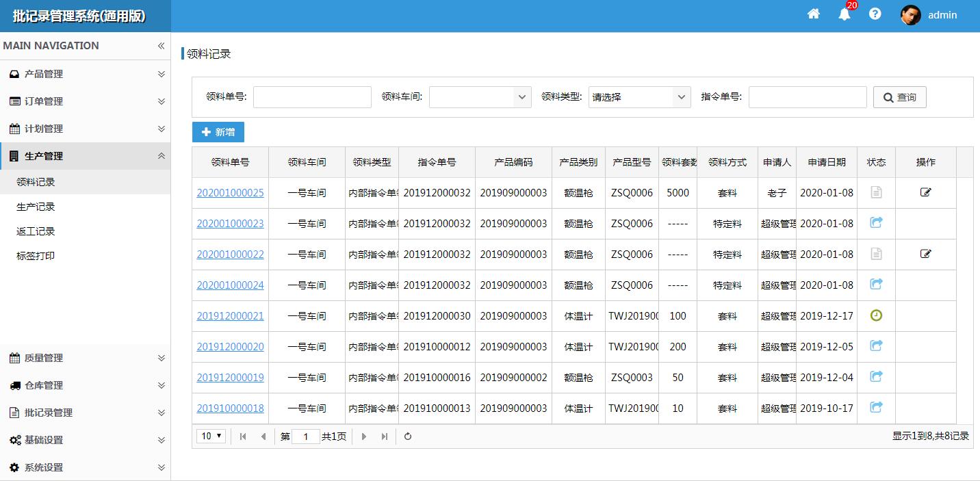Expand 系统设置 menu chevron

click(162, 467)
